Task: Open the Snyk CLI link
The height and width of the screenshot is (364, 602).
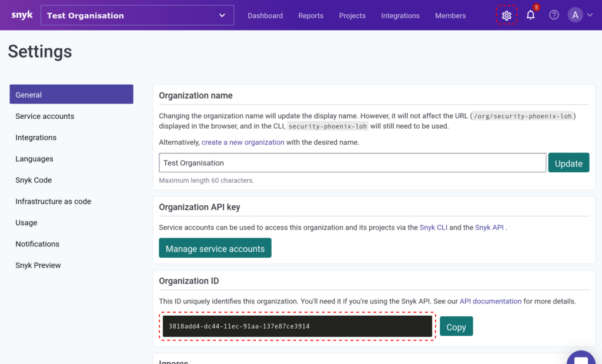Action: 433,228
